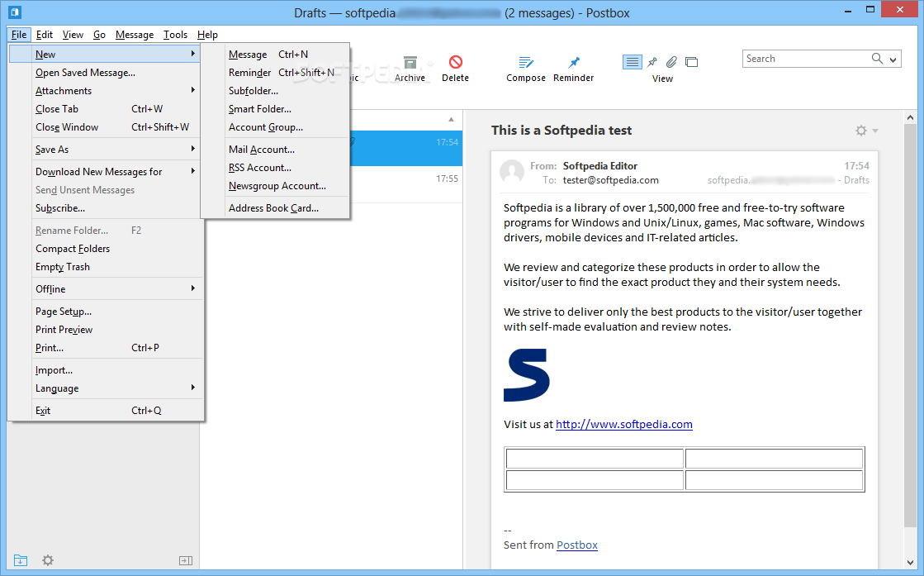The width and height of the screenshot is (924, 576).
Task: Open the sidebar settings gear icon
Action: click(x=48, y=560)
